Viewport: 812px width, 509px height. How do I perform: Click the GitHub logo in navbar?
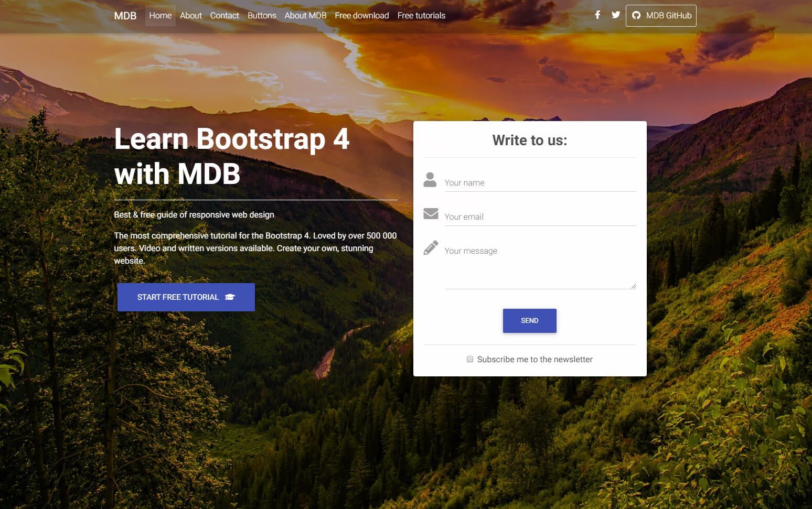[636, 15]
